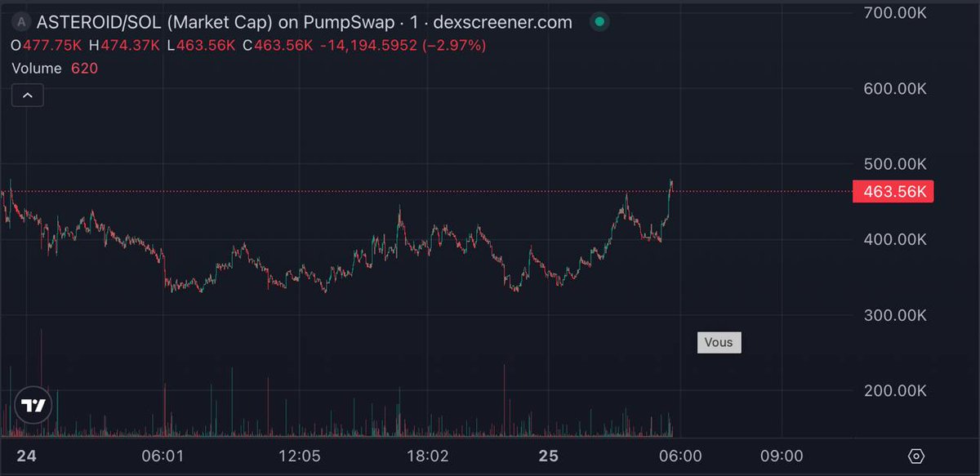
Task: Click the 700.00K price axis label
Action: [895, 13]
